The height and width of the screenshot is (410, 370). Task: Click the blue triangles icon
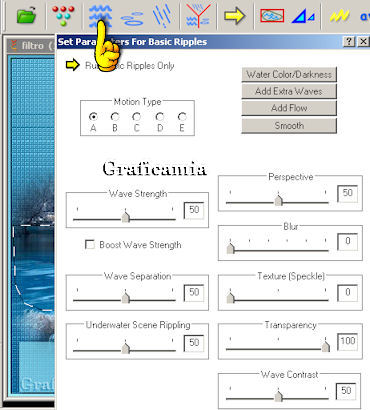[x=303, y=16]
